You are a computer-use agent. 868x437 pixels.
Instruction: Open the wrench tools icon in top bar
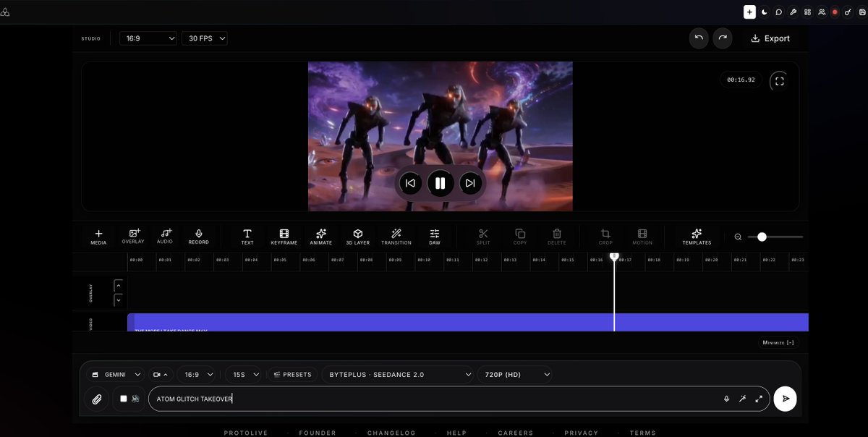793,12
